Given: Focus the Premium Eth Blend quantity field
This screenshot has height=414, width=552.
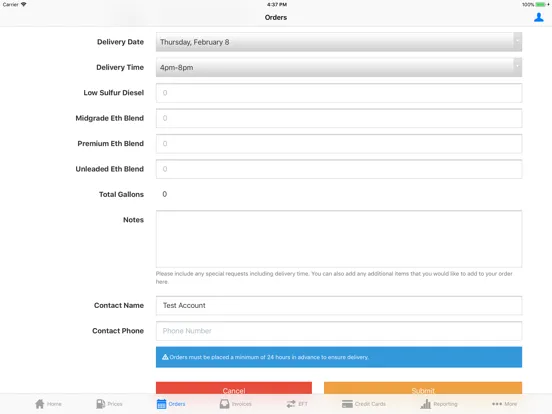Looking at the screenshot, I should 339,144.
